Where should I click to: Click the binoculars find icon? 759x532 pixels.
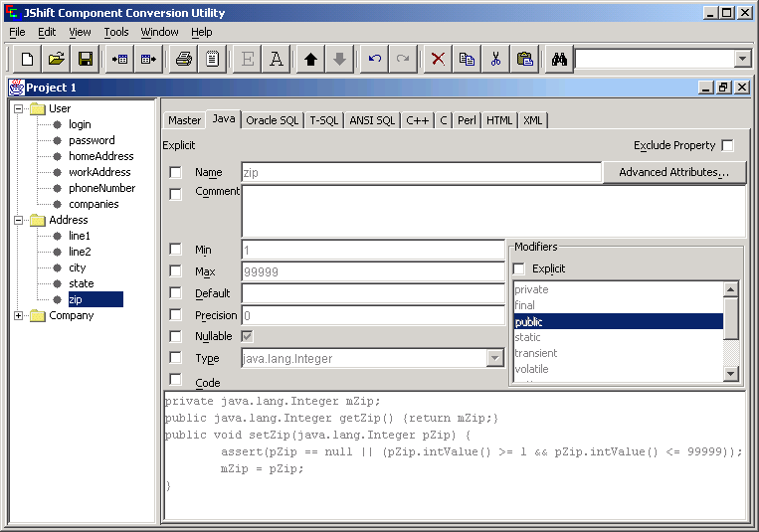point(559,59)
